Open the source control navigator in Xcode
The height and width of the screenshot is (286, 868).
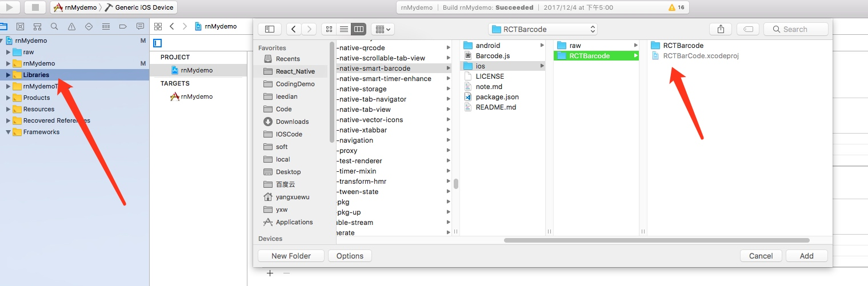pyautogui.click(x=20, y=26)
